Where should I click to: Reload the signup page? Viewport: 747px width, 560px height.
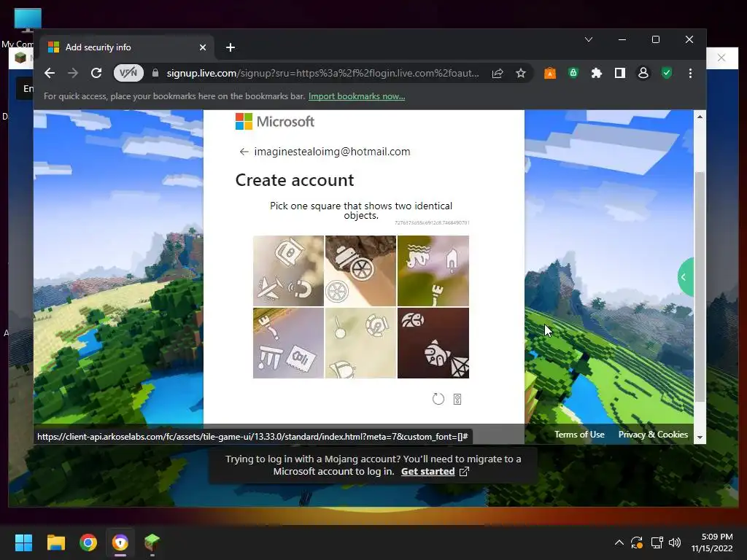[96, 73]
